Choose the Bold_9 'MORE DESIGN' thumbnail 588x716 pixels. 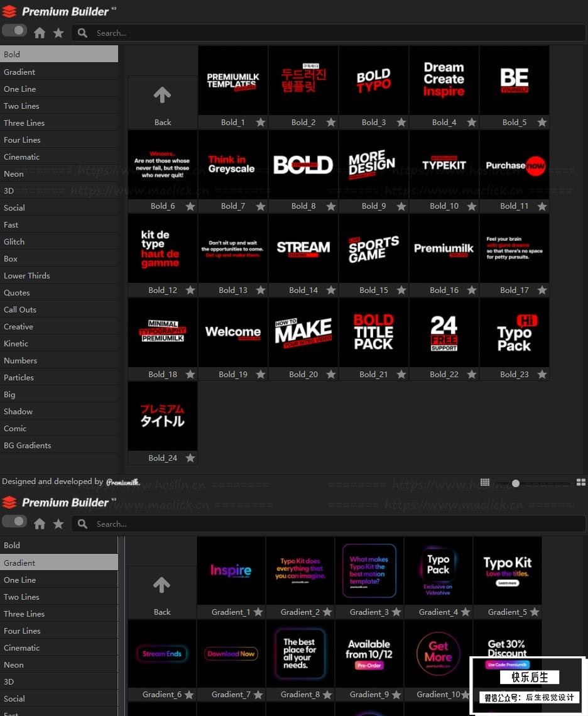(x=374, y=165)
